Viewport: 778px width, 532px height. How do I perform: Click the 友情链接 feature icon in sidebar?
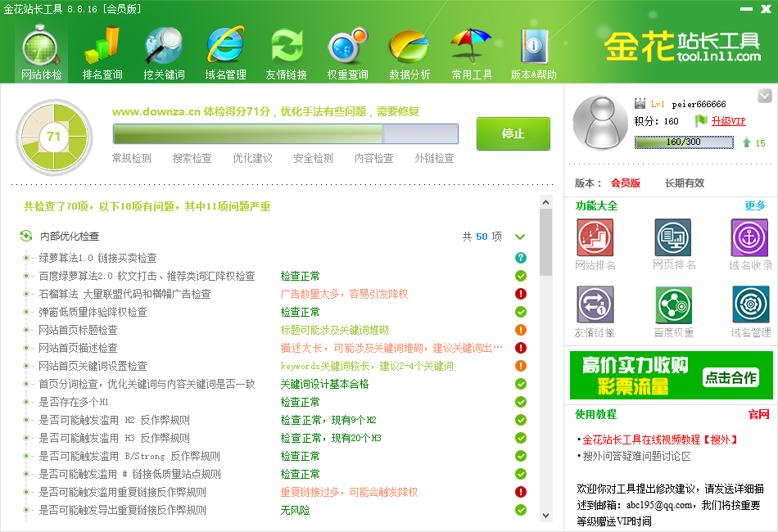coord(595,304)
